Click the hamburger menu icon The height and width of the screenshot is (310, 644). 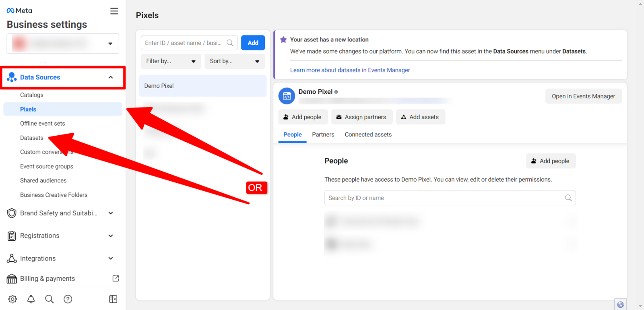click(x=114, y=11)
